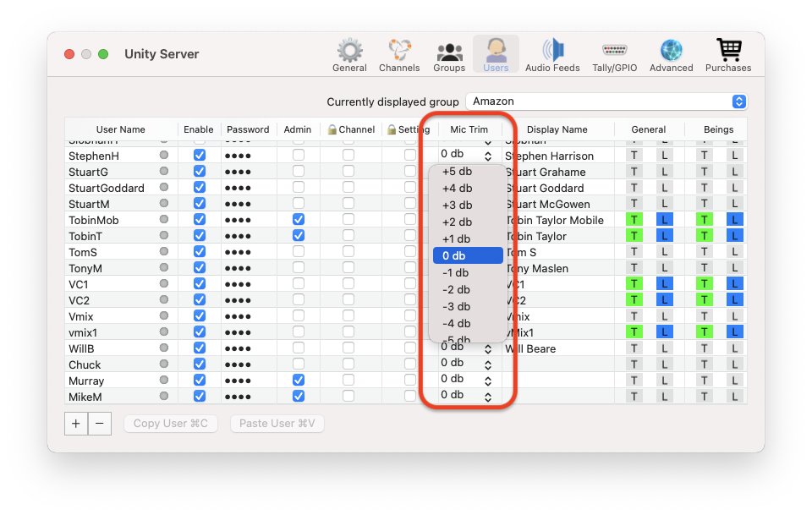Open the General settings tab

(349, 55)
